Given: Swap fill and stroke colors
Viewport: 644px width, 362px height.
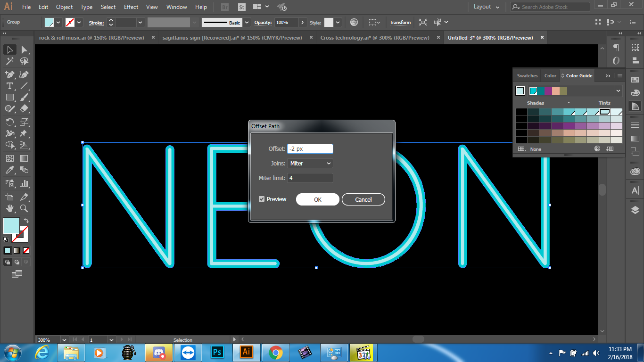Looking at the screenshot, I should tap(26, 221).
